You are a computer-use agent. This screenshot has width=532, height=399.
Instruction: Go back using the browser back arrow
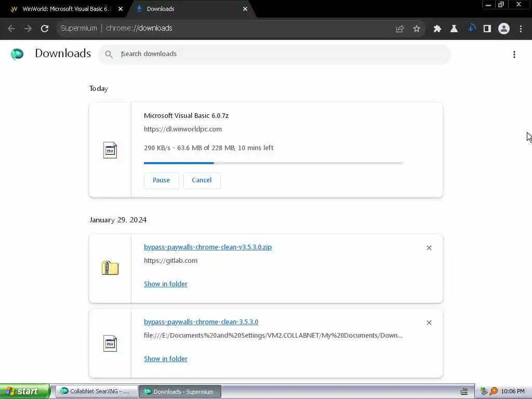point(11,29)
